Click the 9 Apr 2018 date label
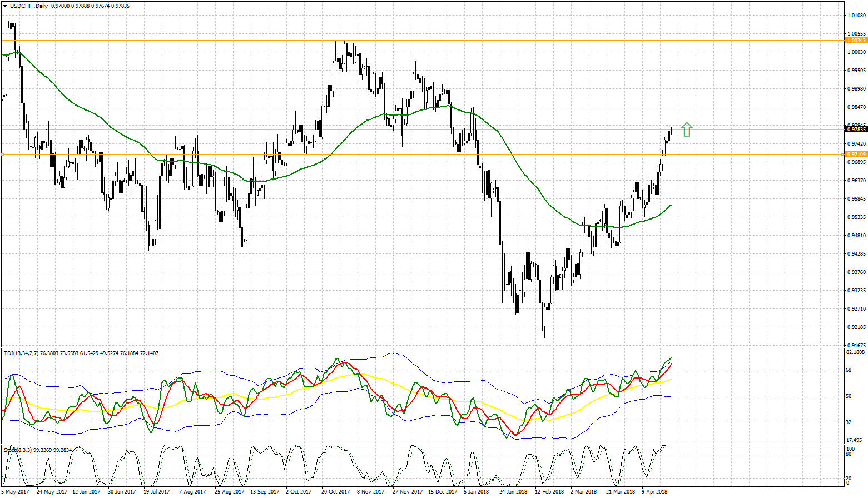This screenshot has width=868, height=498. tap(654, 492)
